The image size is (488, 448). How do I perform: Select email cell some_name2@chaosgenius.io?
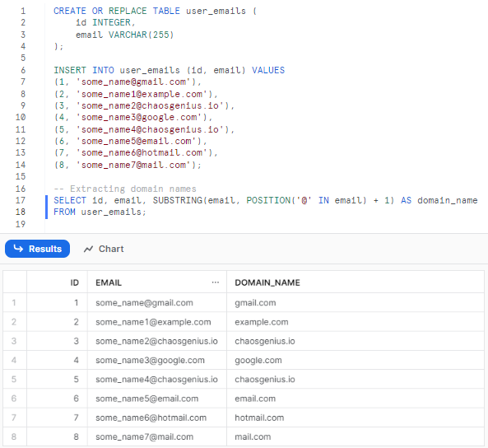click(x=156, y=341)
